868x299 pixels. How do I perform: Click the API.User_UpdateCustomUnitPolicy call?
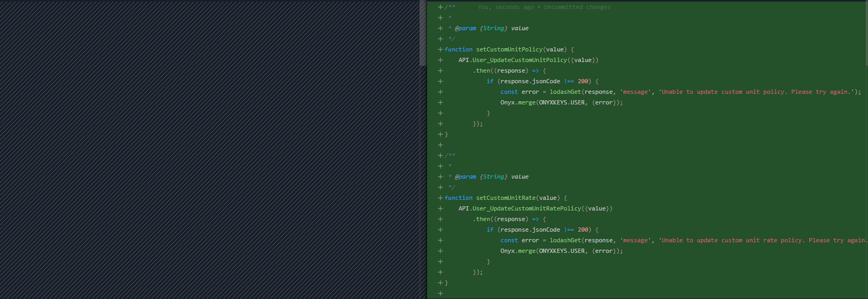(528, 60)
